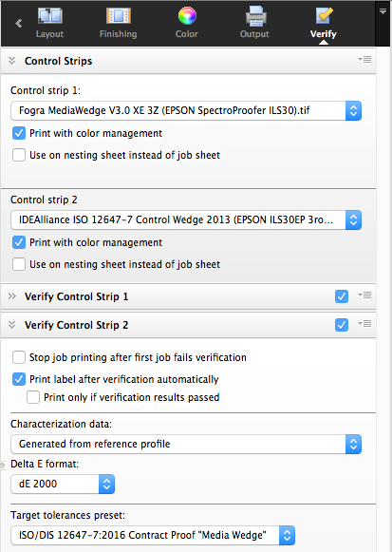Viewport: 392px width, 552px height.
Task: Open Characterization data dropdown
Action: [186, 444]
